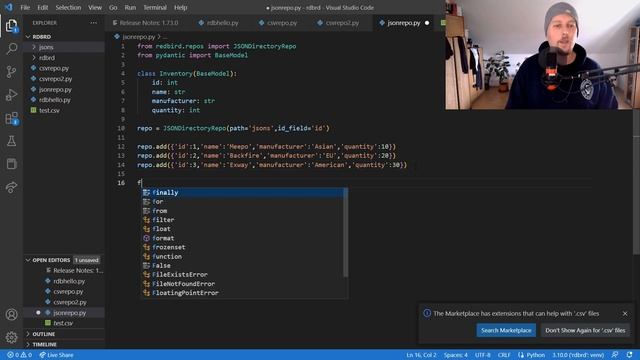This screenshot has height=360, width=640.
Task: Open the Source Control view icon
Action: [x=11, y=72]
